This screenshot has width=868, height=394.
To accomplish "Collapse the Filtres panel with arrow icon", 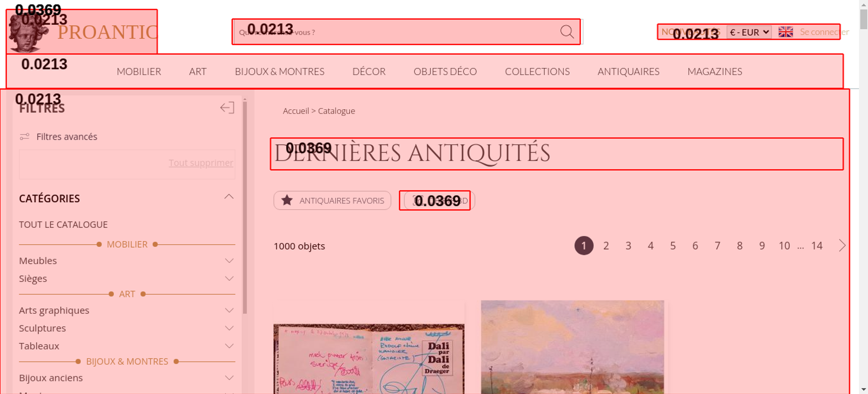I will pyautogui.click(x=227, y=108).
